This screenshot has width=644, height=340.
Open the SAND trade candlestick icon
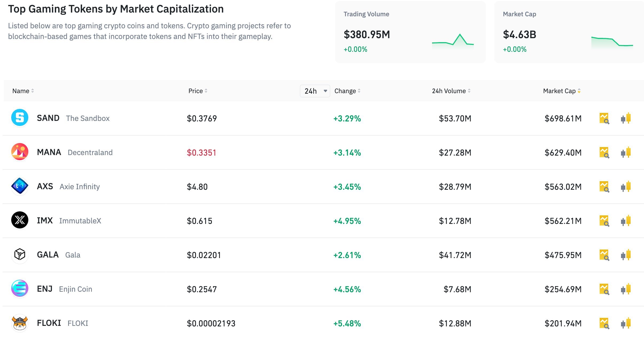pyautogui.click(x=626, y=118)
